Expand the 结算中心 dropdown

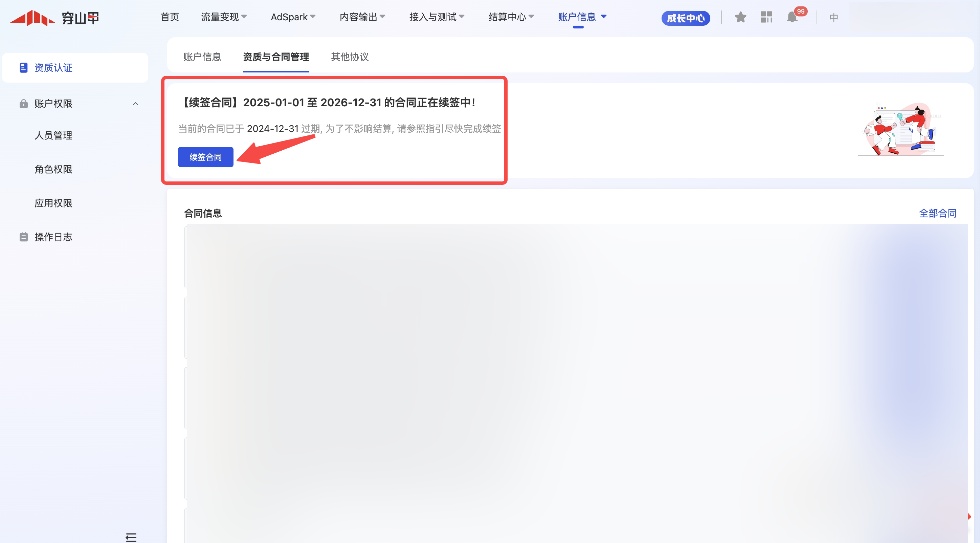click(x=511, y=17)
